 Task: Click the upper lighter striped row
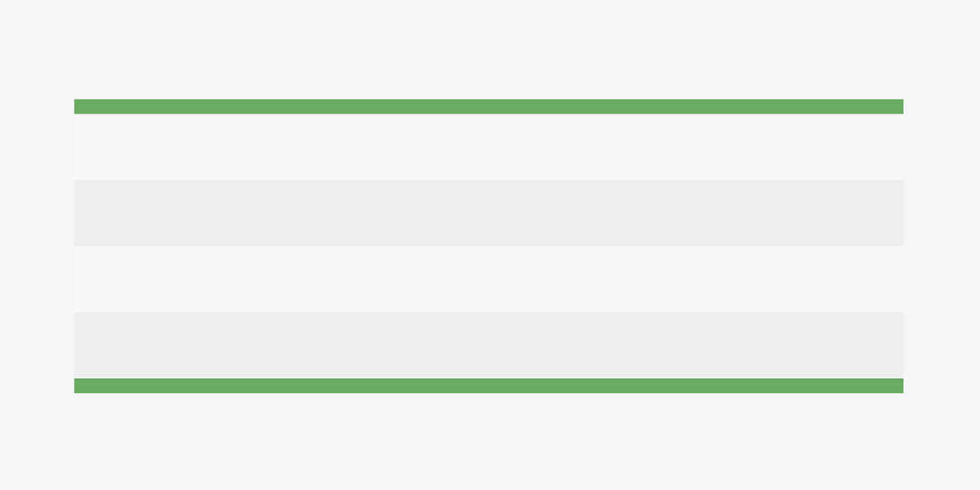coord(488,147)
